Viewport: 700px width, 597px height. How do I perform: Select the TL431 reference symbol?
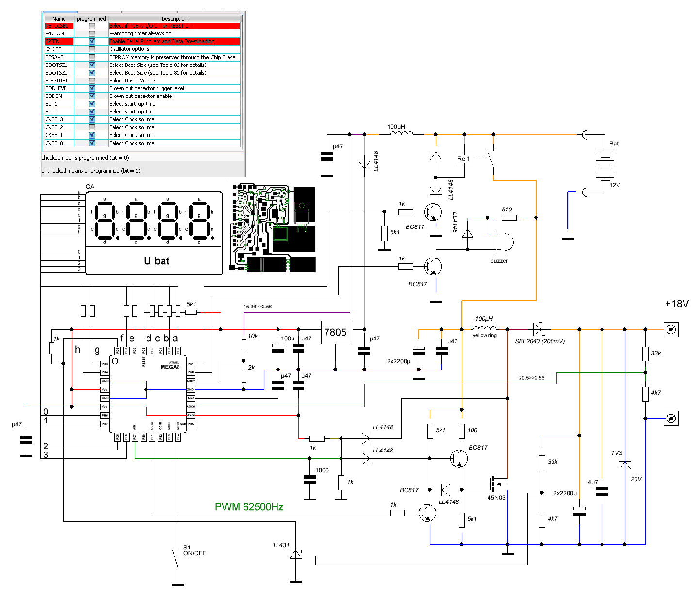(295, 554)
